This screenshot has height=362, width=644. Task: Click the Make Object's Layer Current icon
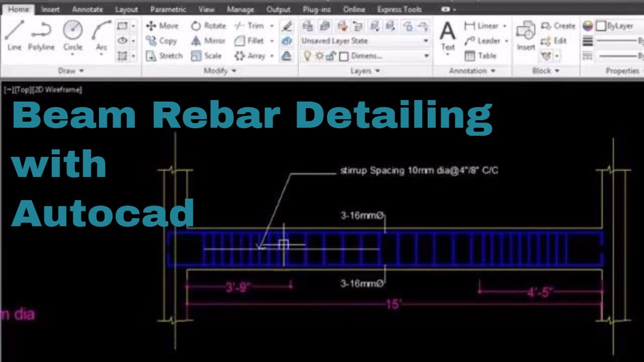325,26
